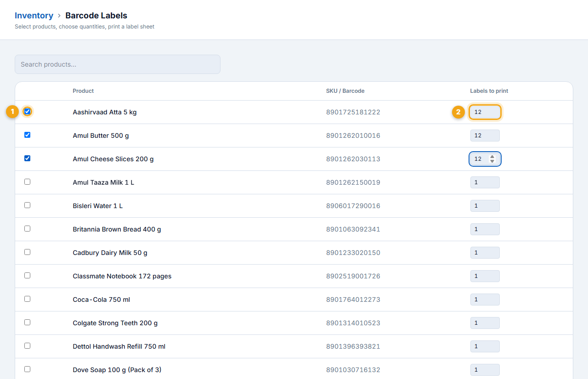
Task: Click the SKU / Barcode column header
Action: click(x=345, y=91)
